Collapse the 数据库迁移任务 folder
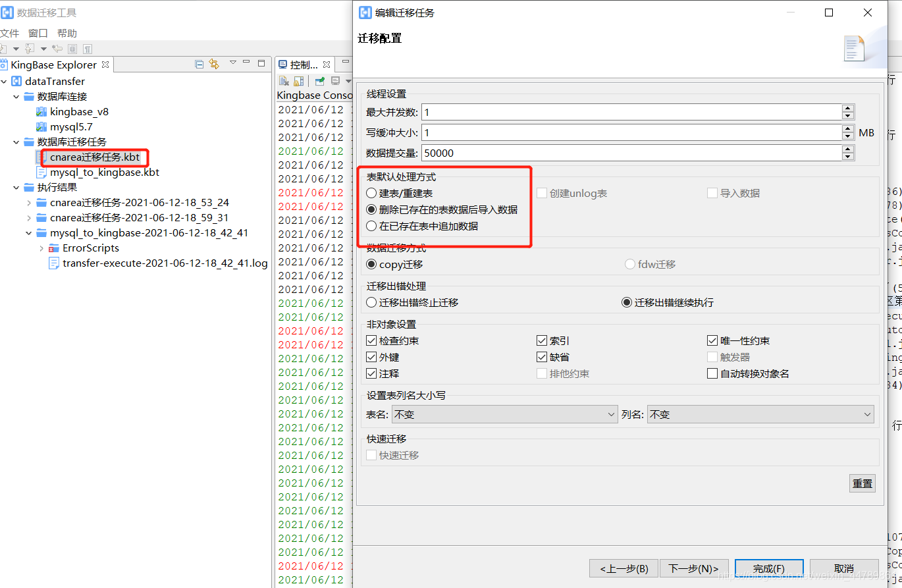Image resolution: width=902 pixels, height=588 pixels. [x=17, y=142]
